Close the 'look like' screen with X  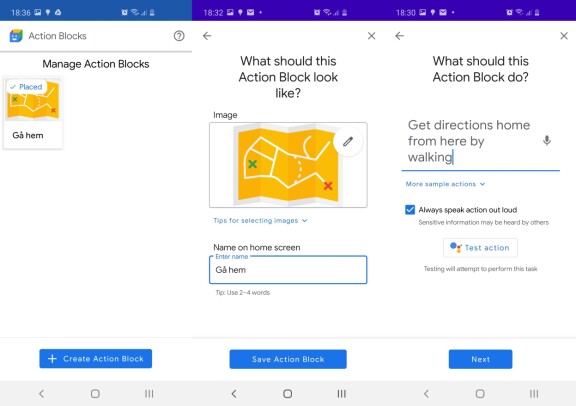click(x=371, y=36)
